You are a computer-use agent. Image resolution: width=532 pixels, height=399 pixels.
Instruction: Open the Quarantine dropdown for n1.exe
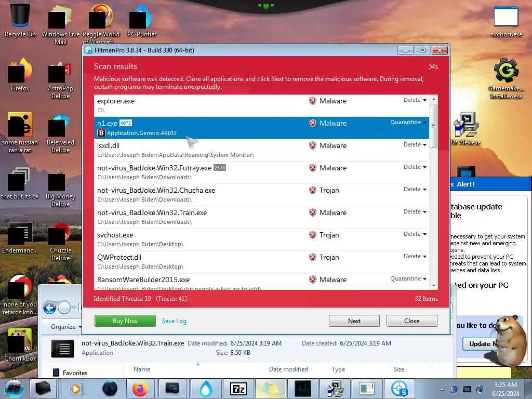tap(408, 122)
